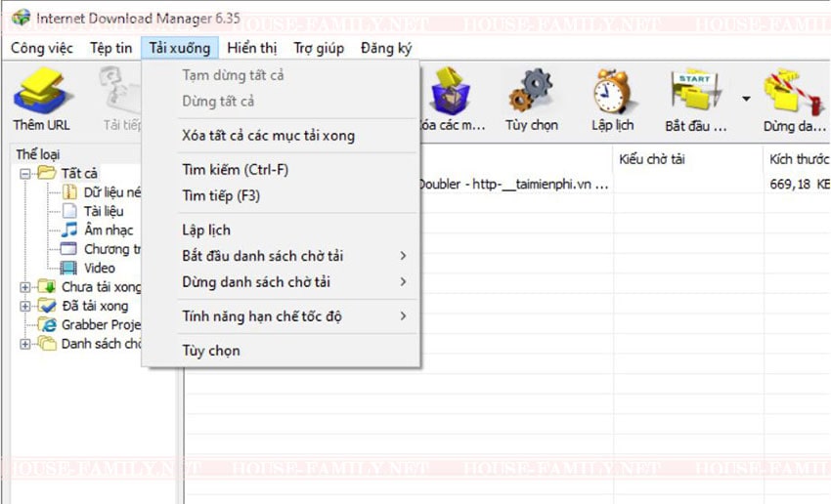Click the Danh sách chờ folders icon
The height and width of the screenshot is (504, 831).
47,344
